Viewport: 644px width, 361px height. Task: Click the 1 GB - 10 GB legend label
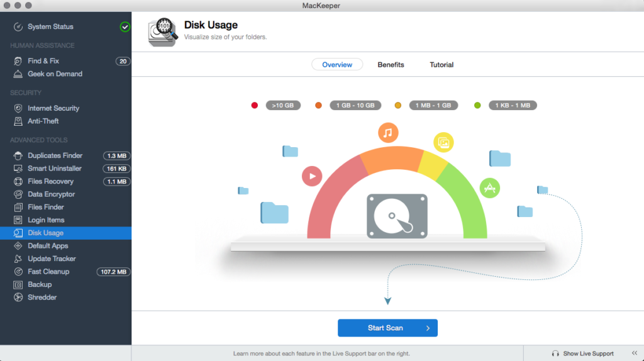(x=355, y=106)
